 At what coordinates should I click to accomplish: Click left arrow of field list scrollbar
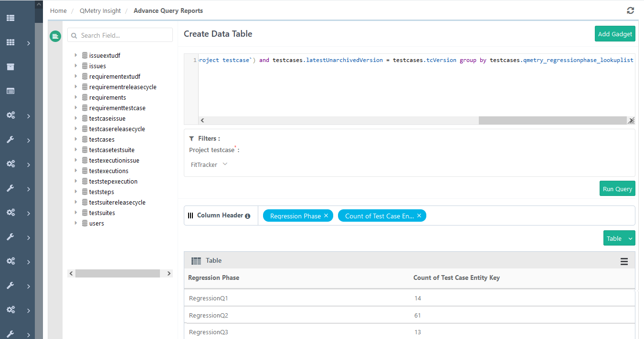click(x=71, y=274)
